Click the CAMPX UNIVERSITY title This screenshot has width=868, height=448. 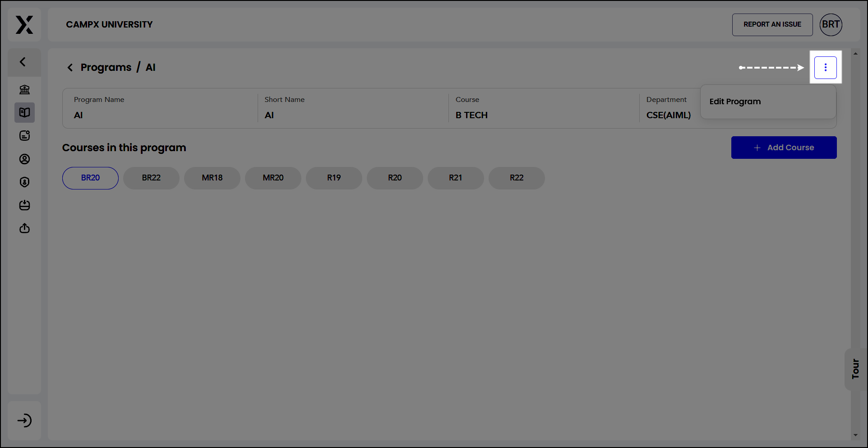(109, 25)
